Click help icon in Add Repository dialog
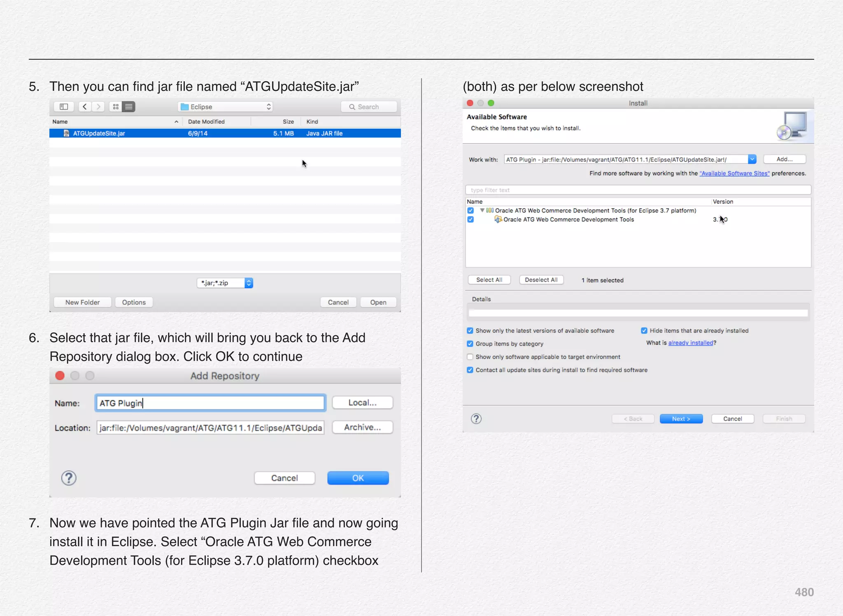Viewport: 843px width, 616px height. (x=69, y=478)
